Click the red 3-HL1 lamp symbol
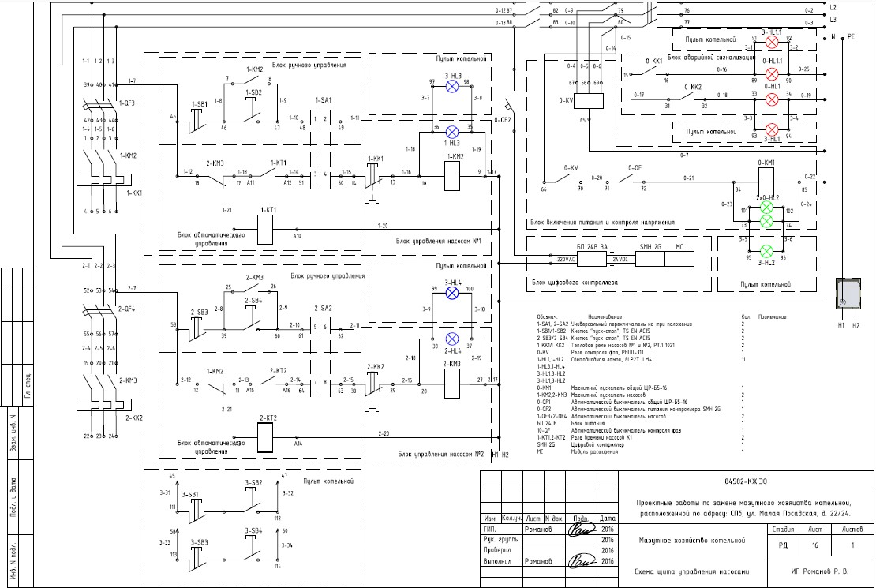This screenshot has height=588, width=876. (x=772, y=129)
